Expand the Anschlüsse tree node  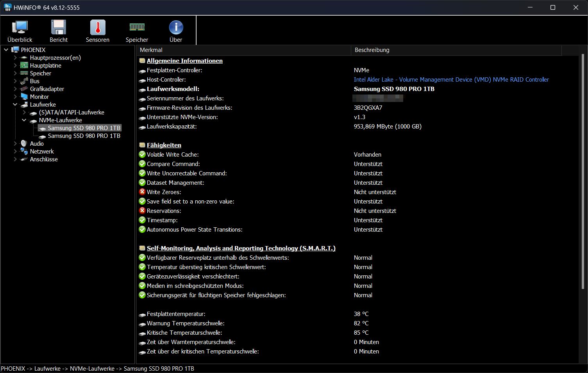(x=15, y=159)
